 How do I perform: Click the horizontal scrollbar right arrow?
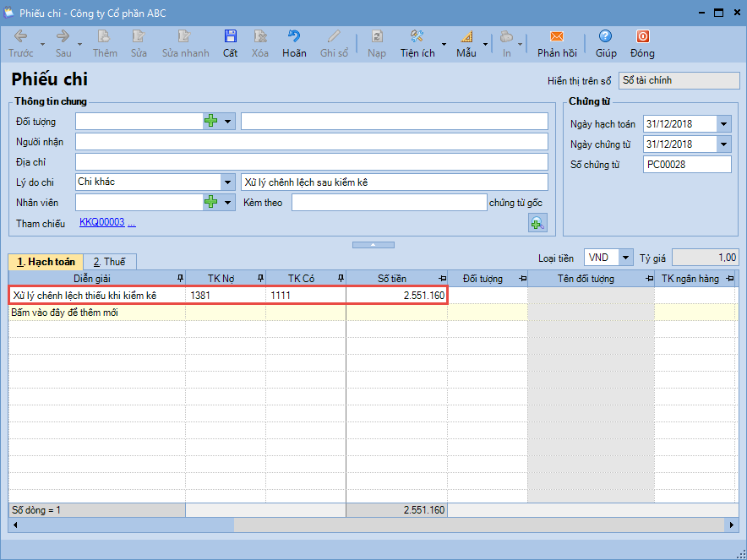[x=732, y=525]
